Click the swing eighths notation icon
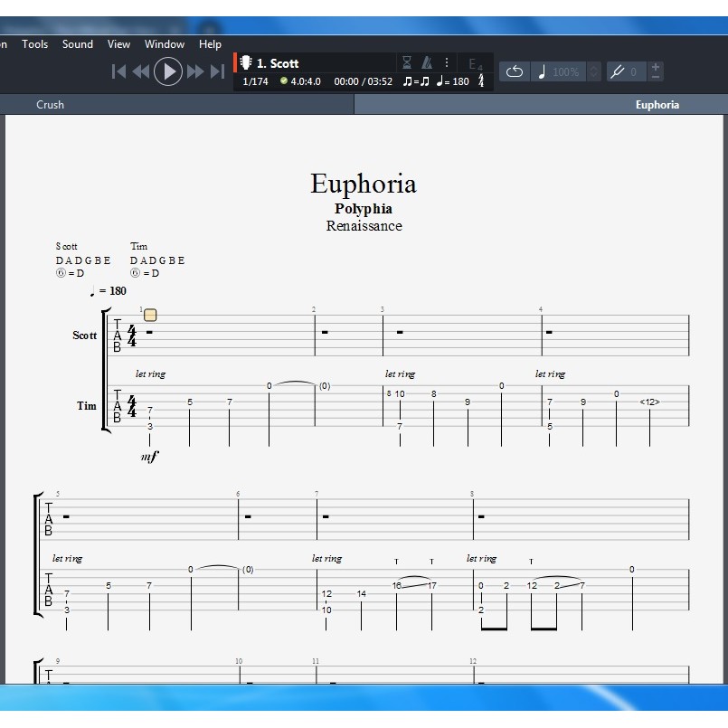This screenshot has width=728, height=728. coord(416,81)
